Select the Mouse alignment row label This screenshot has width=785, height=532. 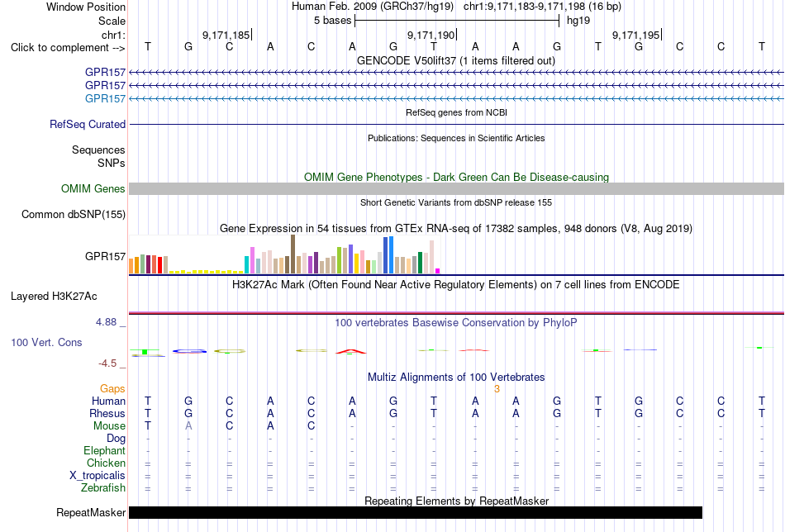tap(109, 426)
